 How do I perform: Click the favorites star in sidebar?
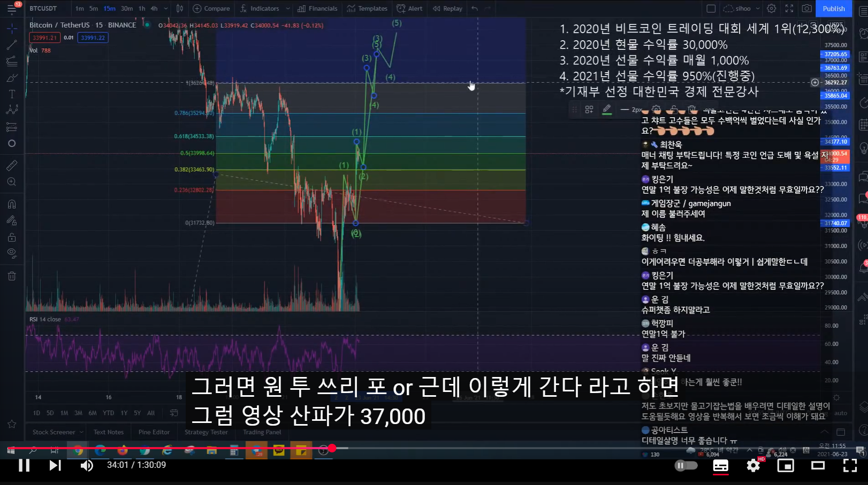12,424
